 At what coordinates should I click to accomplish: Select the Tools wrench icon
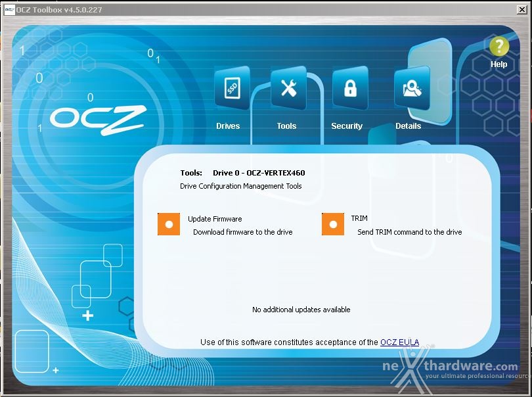[x=289, y=88]
